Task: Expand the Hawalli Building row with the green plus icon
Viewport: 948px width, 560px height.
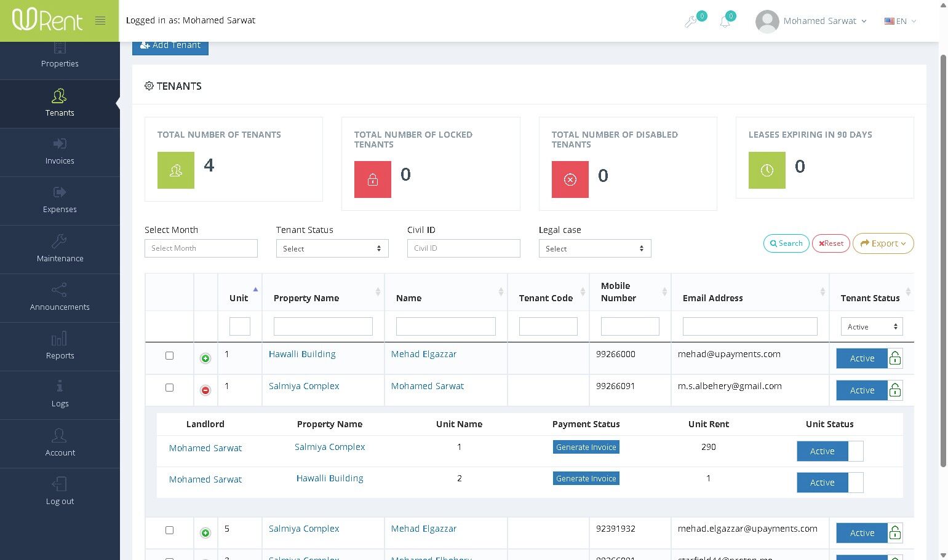Action: 205,358
